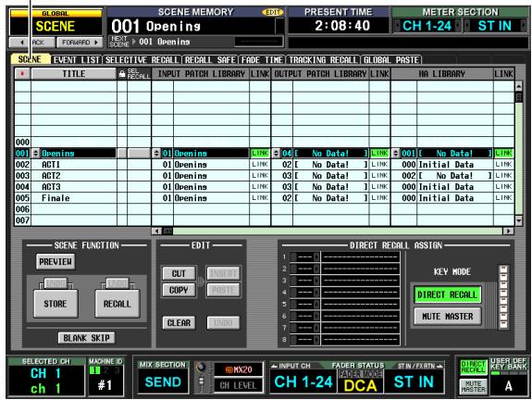This screenshot has width=532, height=400.
Task: Select the Finale scene row 005
Action: (x=265, y=198)
